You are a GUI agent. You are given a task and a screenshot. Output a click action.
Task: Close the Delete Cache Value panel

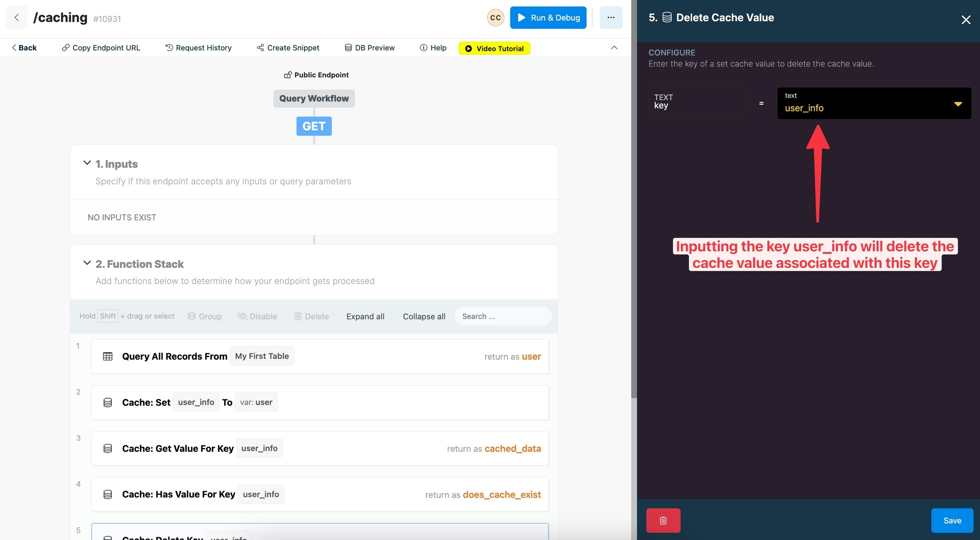[966, 20]
